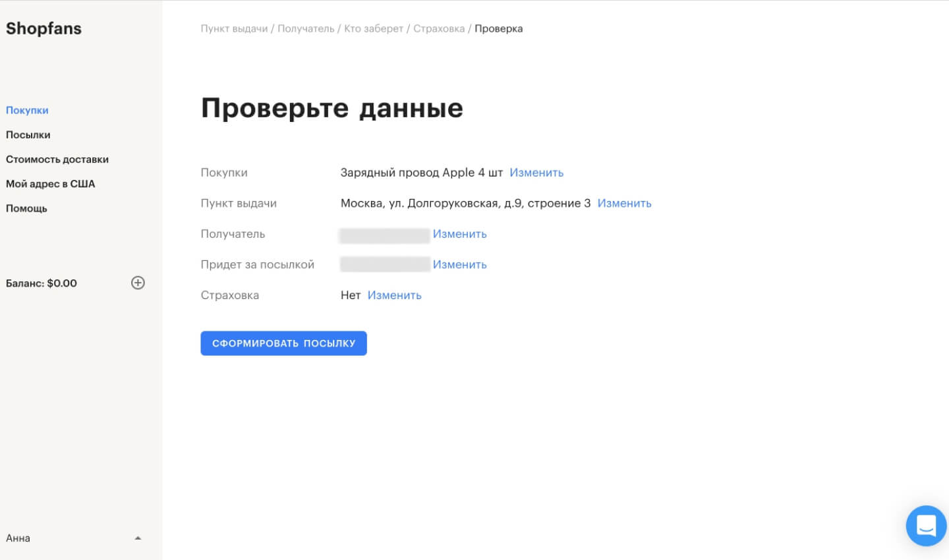Open Стоимость доставки page
This screenshot has width=949, height=560.
[57, 159]
